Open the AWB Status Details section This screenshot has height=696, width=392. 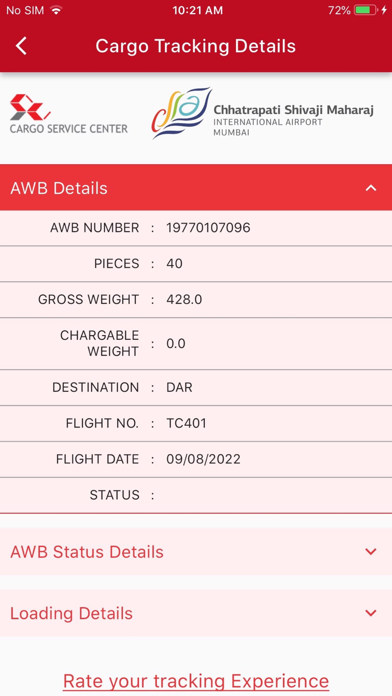click(196, 552)
